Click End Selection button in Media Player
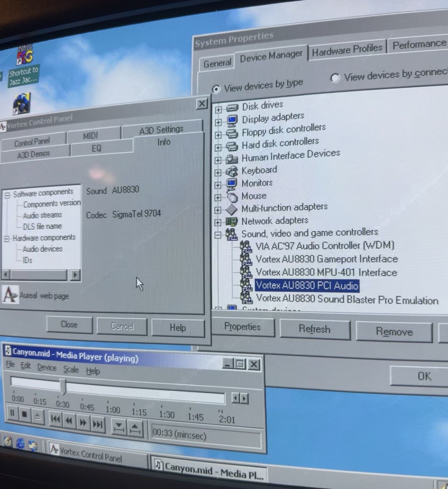This screenshot has width=448, height=489. (135, 429)
